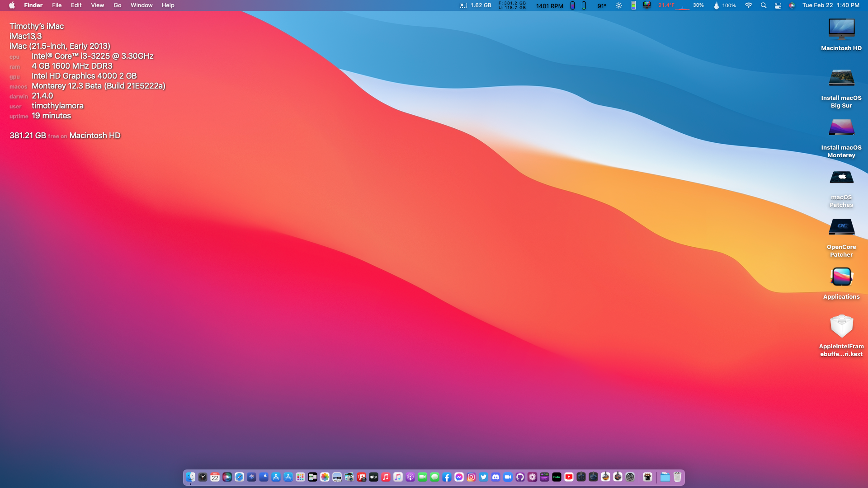868x488 pixels.
Task: Activate Siri from the menu bar
Action: [792, 5]
